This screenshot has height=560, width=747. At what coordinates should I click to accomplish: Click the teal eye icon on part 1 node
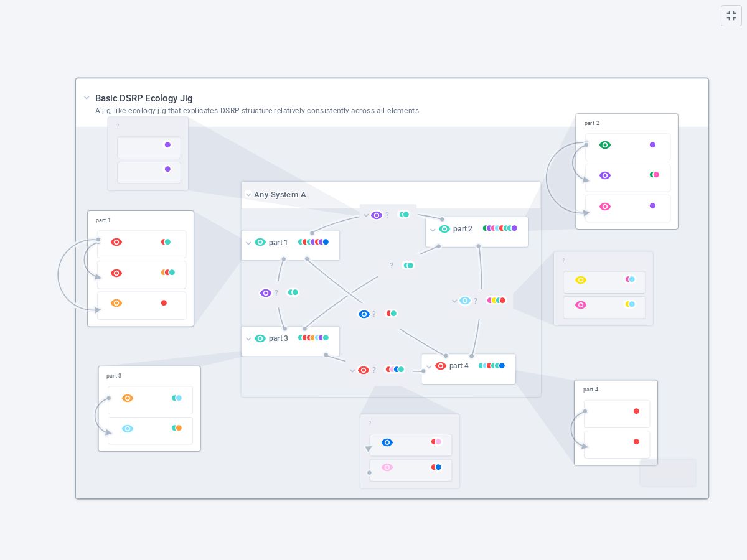point(260,243)
